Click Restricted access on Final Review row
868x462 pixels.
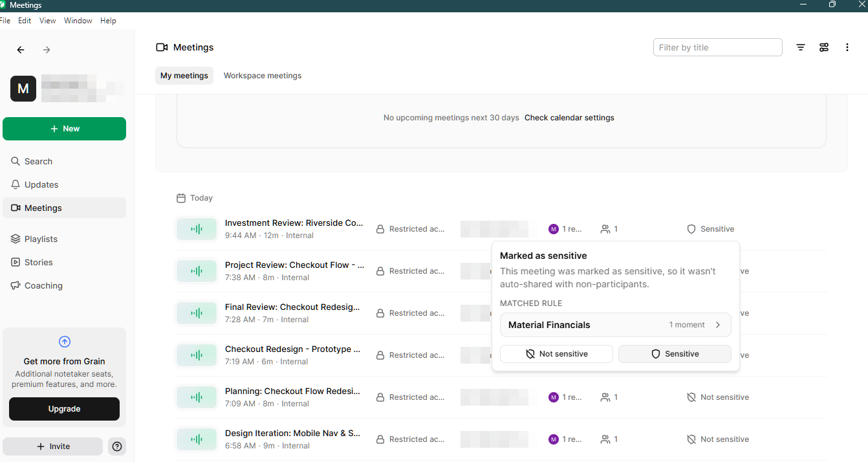coord(411,313)
